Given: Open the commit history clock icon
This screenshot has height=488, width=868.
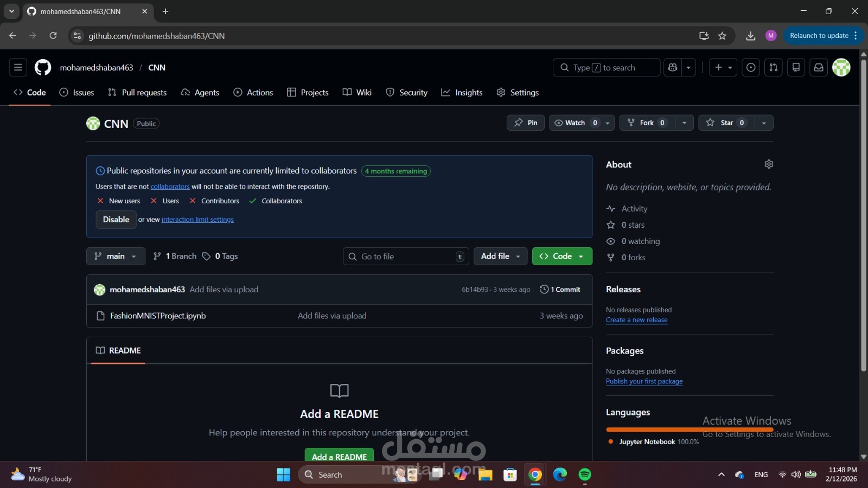Looking at the screenshot, I should (544, 290).
